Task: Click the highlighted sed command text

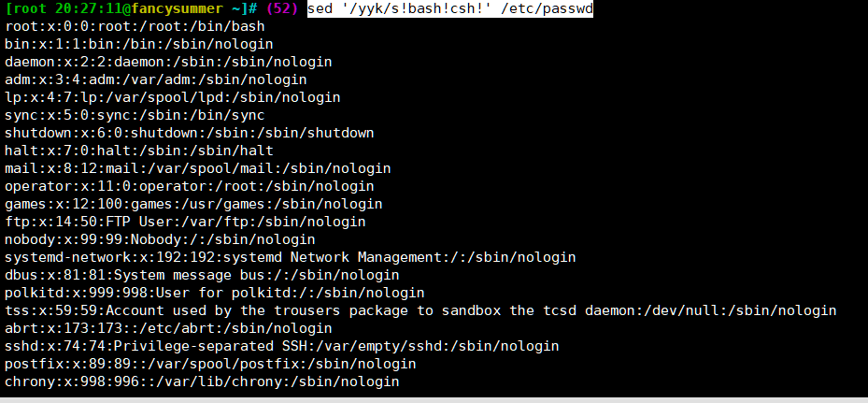Action: (x=448, y=8)
